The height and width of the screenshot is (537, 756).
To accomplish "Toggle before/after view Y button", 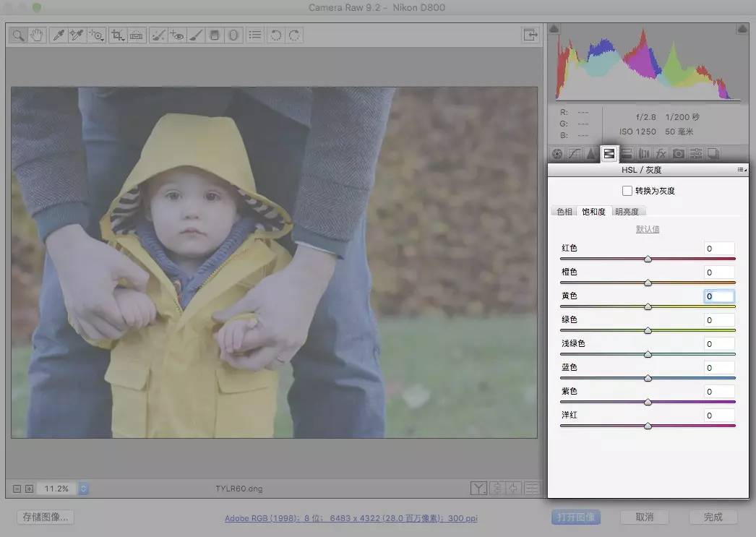I will (x=478, y=489).
